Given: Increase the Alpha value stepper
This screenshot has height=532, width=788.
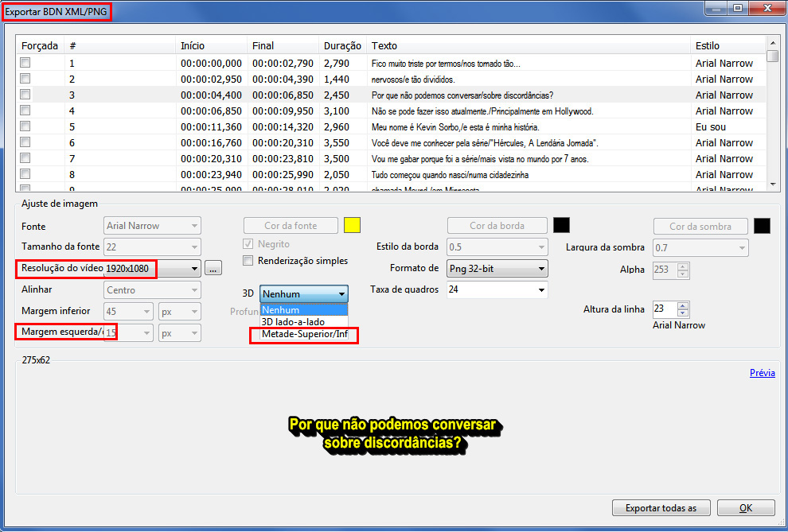Looking at the screenshot, I should [682, 266].
